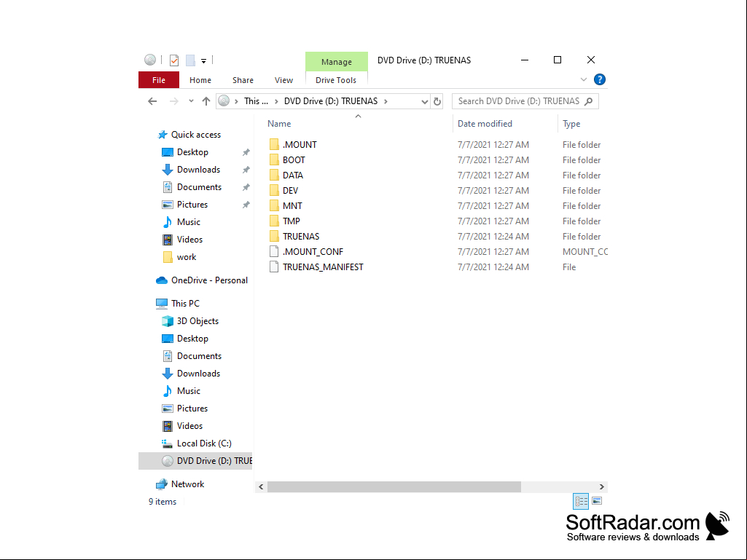Open Music under Quick access

(x=189, y=222)
